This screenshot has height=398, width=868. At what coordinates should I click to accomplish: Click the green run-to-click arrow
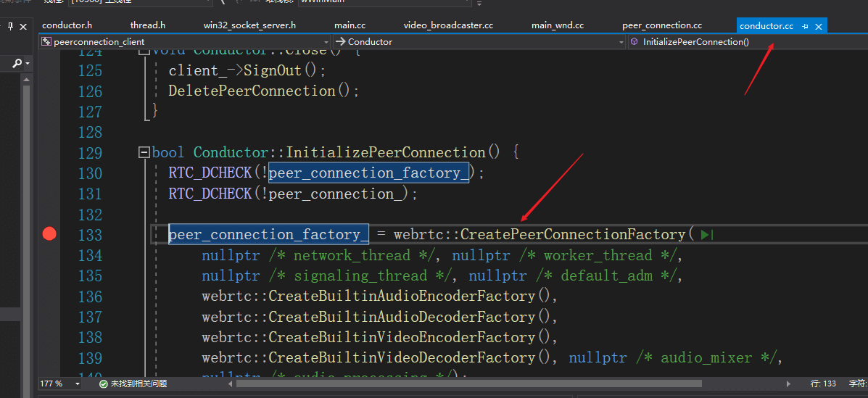(706, 235)
